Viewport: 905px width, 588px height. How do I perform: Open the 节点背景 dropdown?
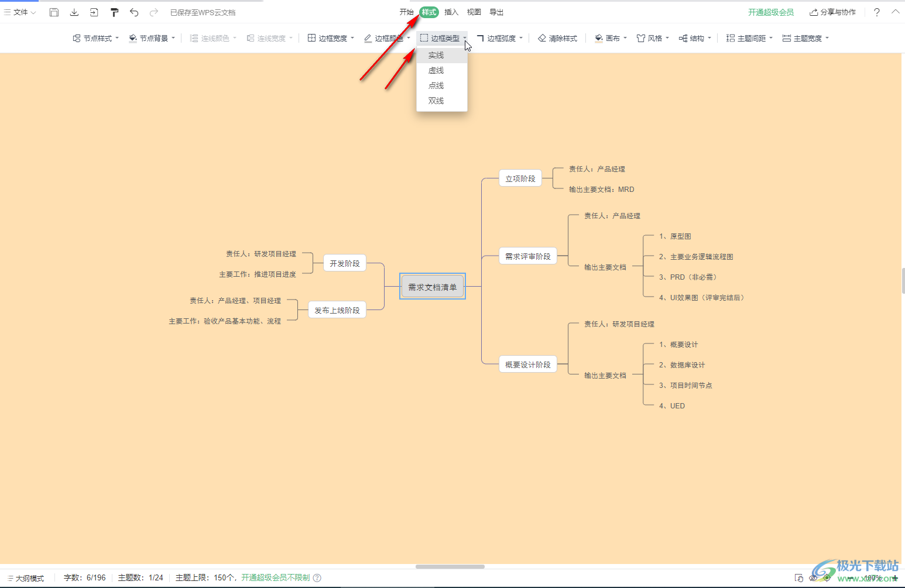tap(152, 38)
